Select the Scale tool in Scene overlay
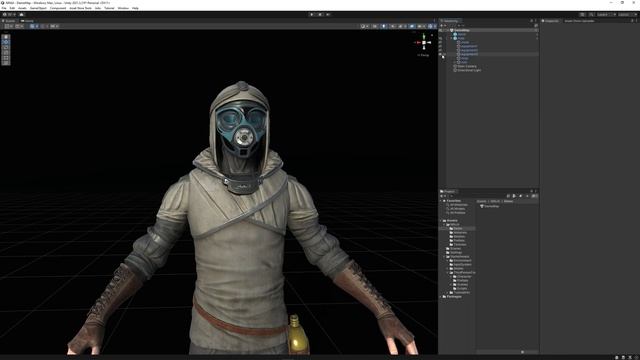Screen dimensions: 640x360 [6, 53]
